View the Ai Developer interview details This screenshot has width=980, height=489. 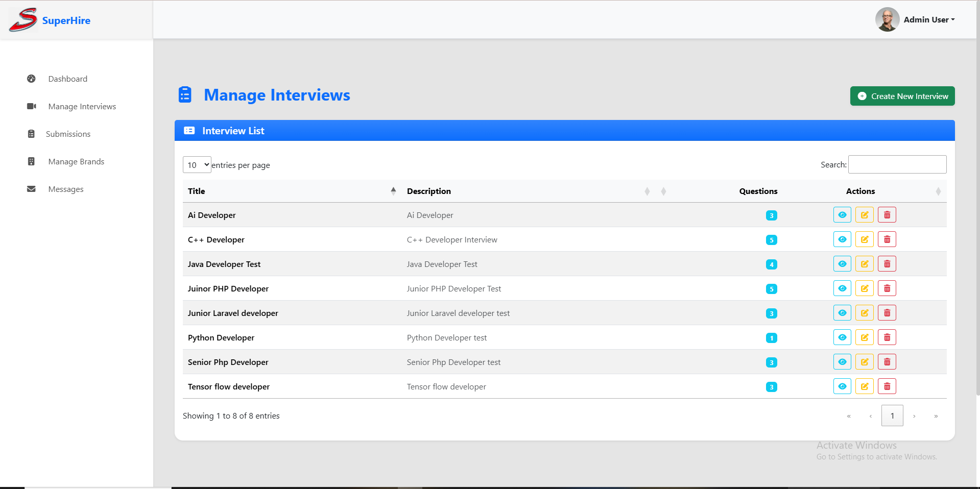tap(842, 215)
